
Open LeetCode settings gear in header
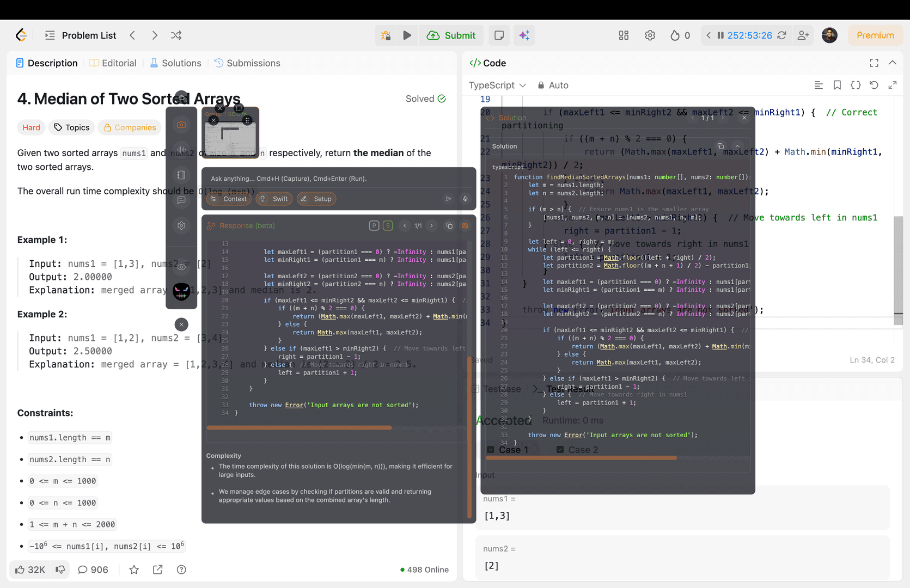pos(650,35)
